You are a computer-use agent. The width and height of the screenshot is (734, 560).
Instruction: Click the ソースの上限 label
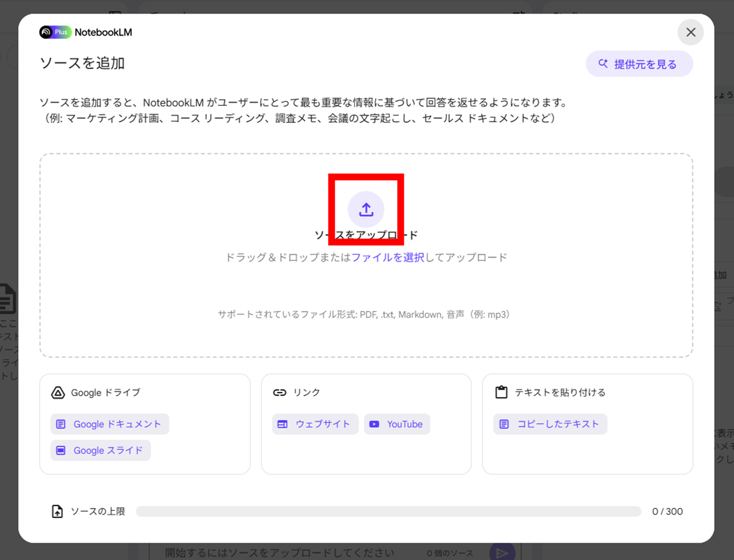tap(97, 511)
